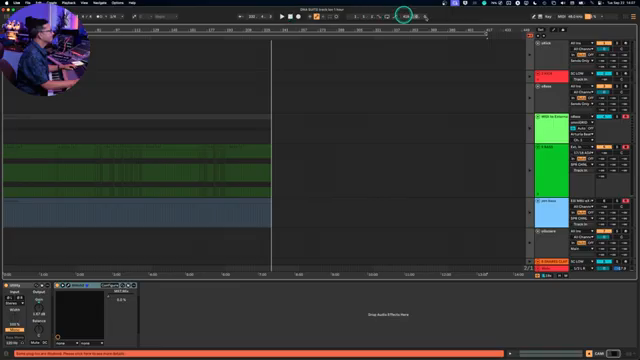Image resolution: width=640 pixels, height=360 pixels.
Task: Arm the 5 BASS track for recording
Action: [x=626, y=147]
